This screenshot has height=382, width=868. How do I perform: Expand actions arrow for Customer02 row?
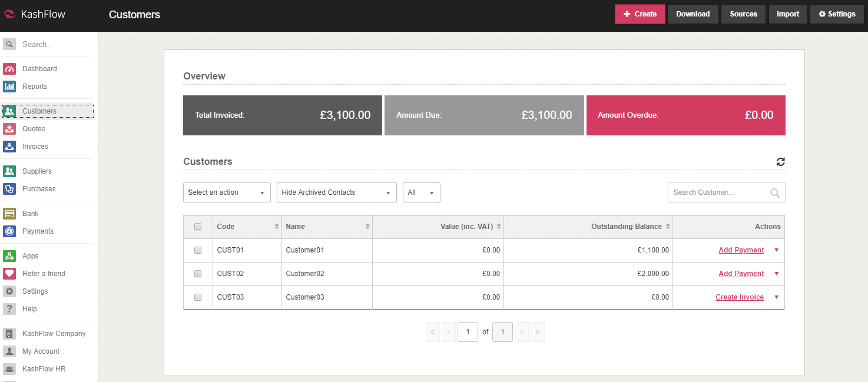click(776, 274)
